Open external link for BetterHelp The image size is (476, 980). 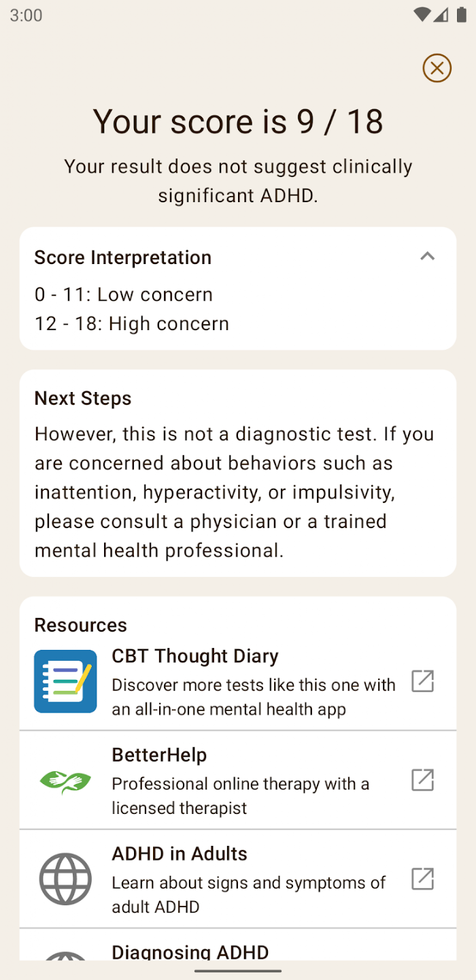[x=422, y=780]
